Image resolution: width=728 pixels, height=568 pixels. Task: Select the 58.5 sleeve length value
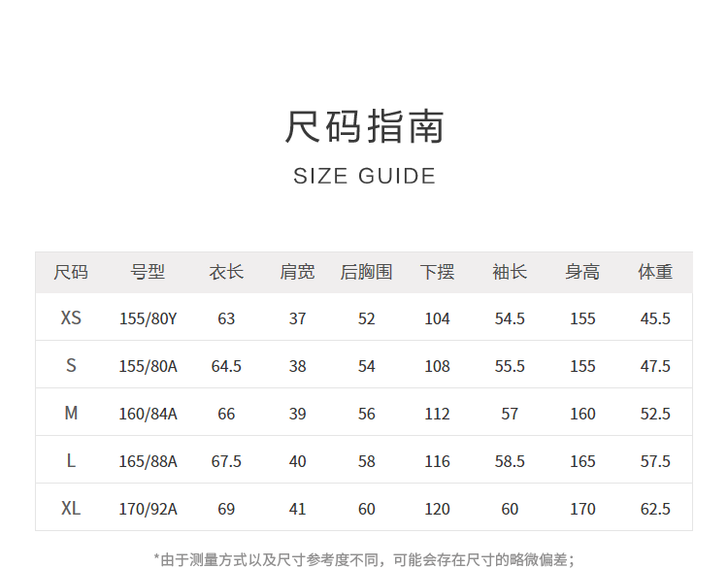510,461
